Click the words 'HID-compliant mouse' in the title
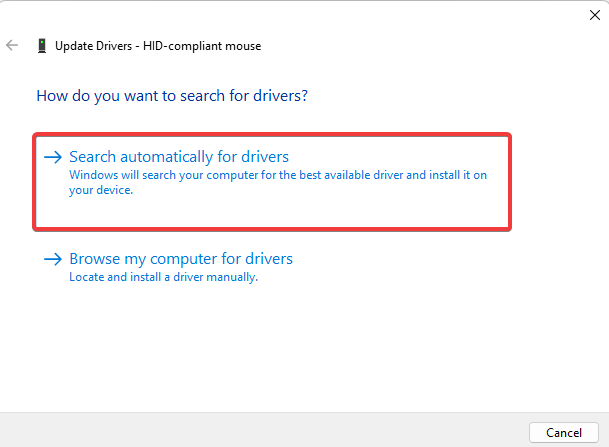Viewport: 609px width, 447px height. coord(202,46)
